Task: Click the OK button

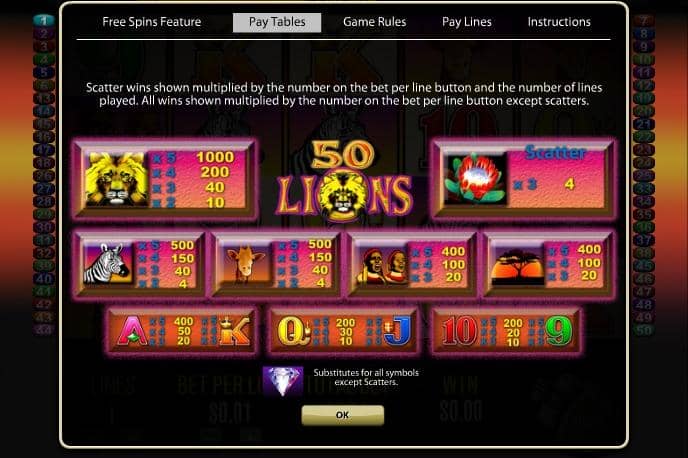Action: 343,415
